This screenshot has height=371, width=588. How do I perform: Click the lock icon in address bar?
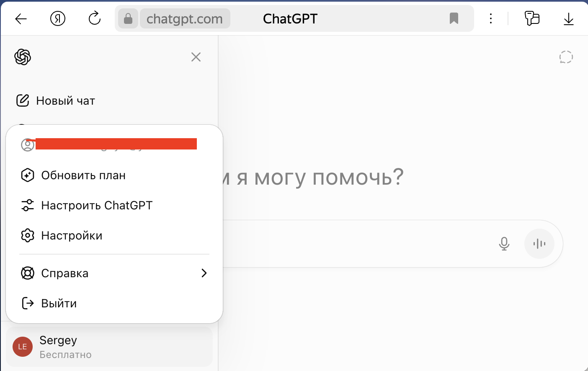point(128,19)
